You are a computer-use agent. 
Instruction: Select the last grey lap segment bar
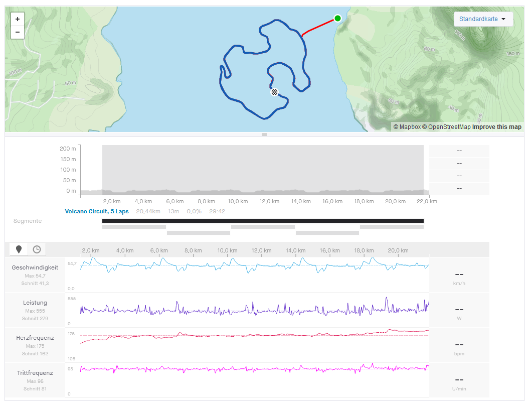(392, 227)
